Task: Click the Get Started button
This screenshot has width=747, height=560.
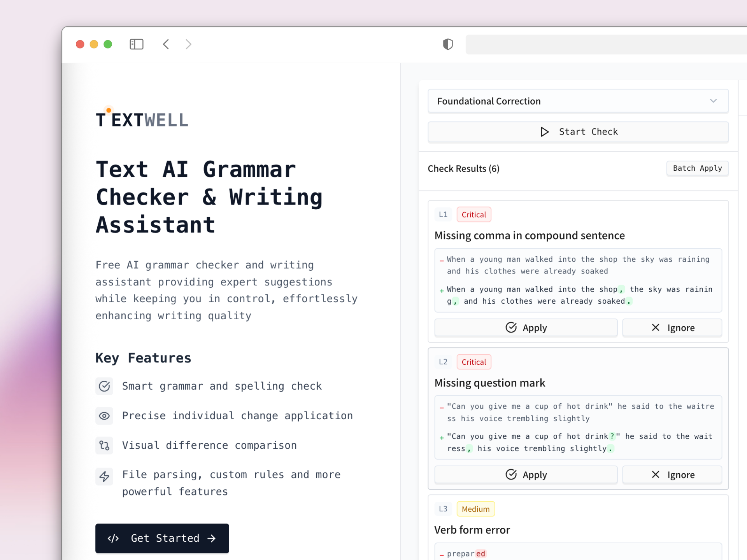Action: click(x=162, y=538)
